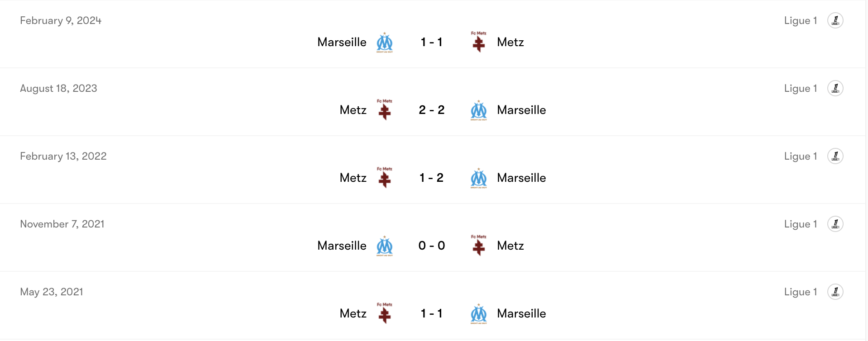Screen dimensions: 868x341
Task: Click Metz crest in May 23, 2021 match
Action: (385, 314)
